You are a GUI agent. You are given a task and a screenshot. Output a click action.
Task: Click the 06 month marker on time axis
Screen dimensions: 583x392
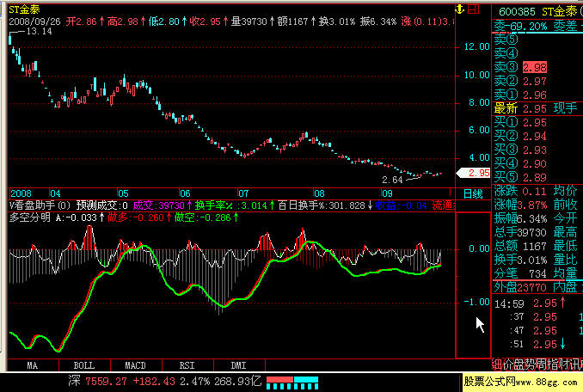pyautogui.click(x=185, y=193)
